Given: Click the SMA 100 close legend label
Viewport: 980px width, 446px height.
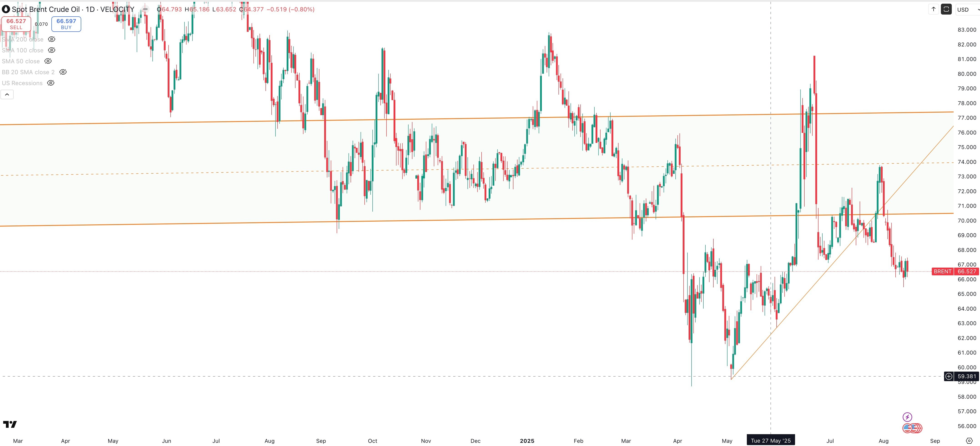Looking at the screenshot, I should [23, 50].
